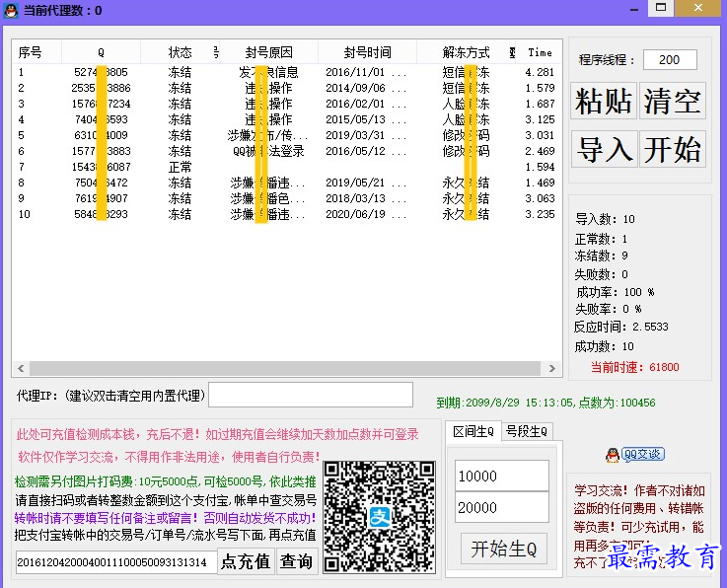
Task: Click the 导入 import button
Action: pyautogui.click(x=604, y=149)
